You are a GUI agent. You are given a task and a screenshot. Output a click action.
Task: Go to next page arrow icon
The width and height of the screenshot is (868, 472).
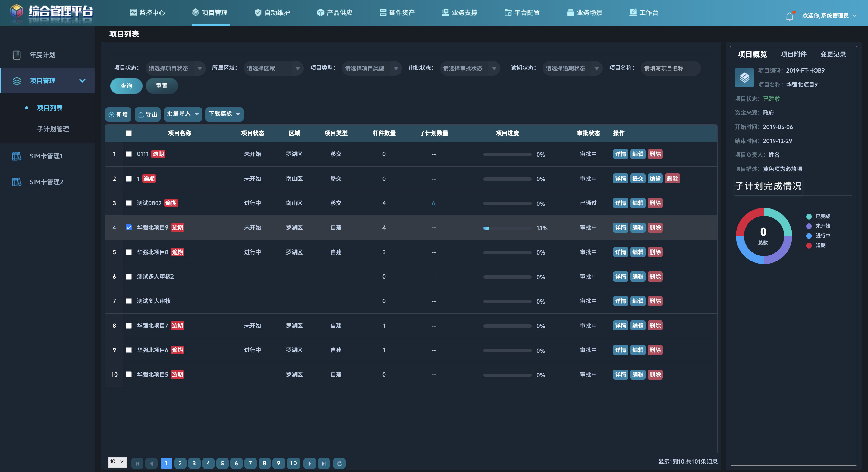coord(309,463)
